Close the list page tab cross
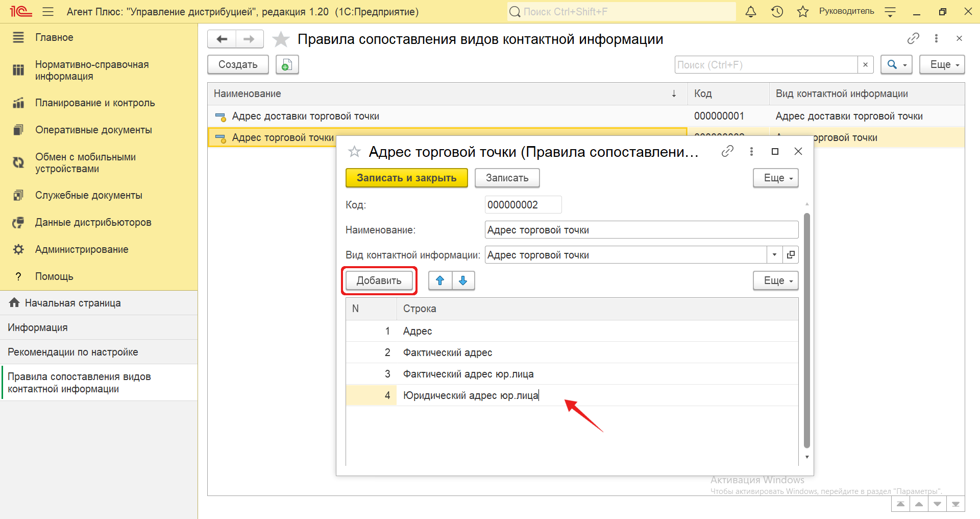980x519 pixels. coord(959,38)
